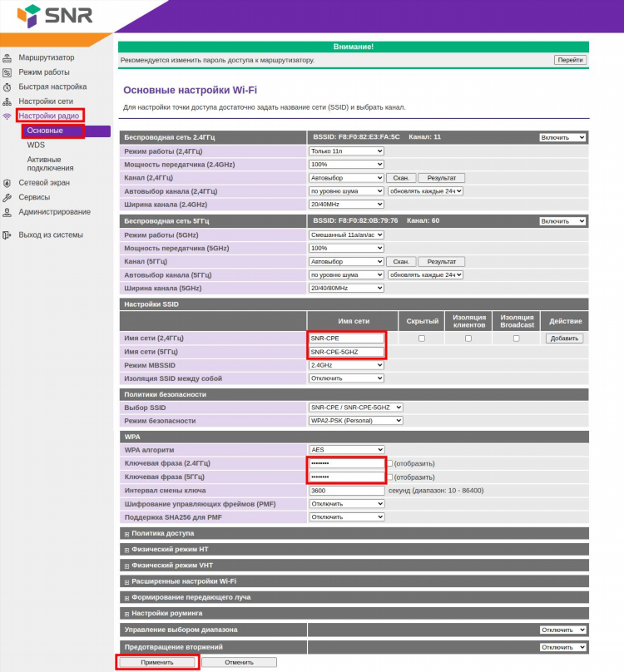The height and width of the screenshot is (672, 624).
Task: Open Выбор SSID dropdown
Action: click(x=355, y=408)
